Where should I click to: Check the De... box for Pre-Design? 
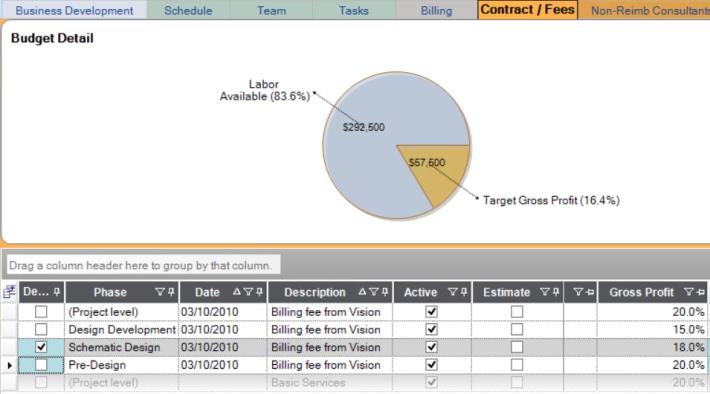pyautogui.click(x=41, y=365)
